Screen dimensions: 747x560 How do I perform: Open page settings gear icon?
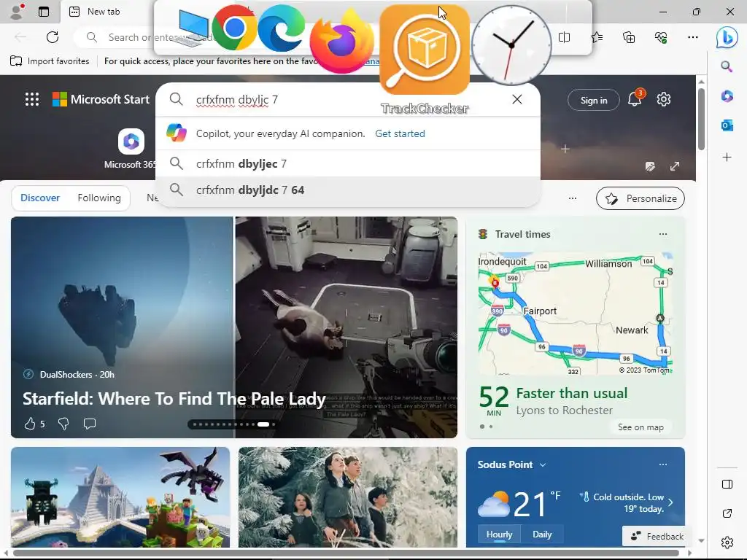pyautogui.click(x=664, y=99)
